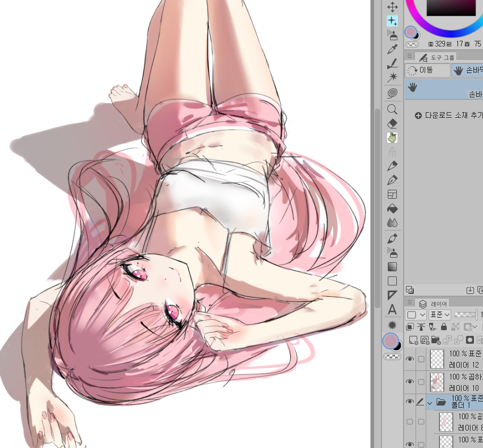Click the pink main color beside color wheel
The image size is (483, 448).
click(410, 32)
